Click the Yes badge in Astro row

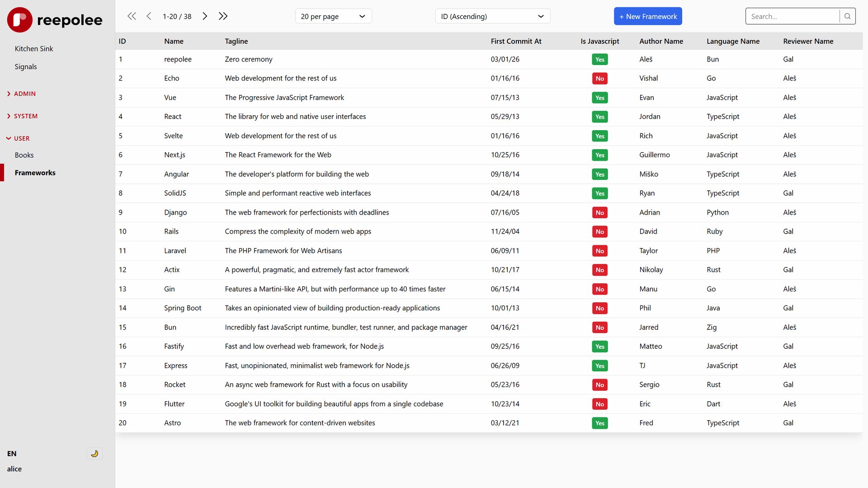(599, 423)
